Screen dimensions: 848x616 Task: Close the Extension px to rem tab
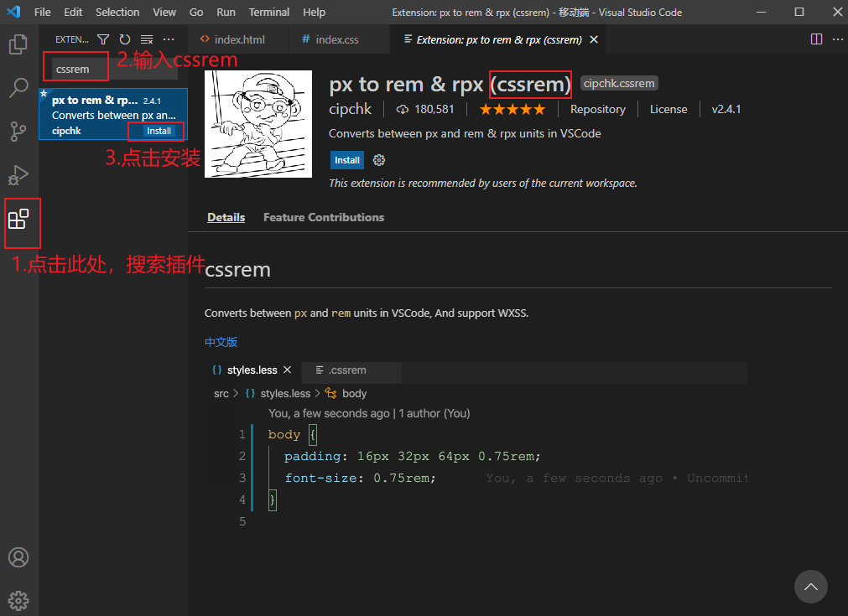click(x=594, y=39)
